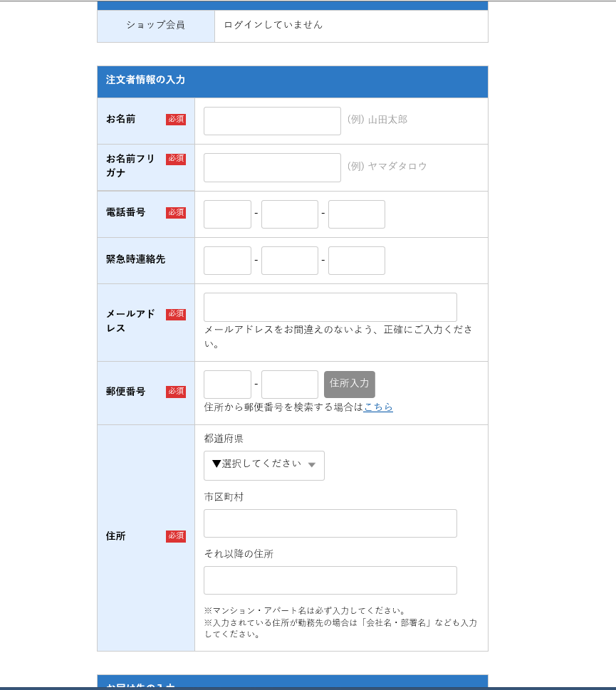The image size is (616, 690).
Task: Click the それ以降の住所 input field
Action: click(x=330, y=580)
